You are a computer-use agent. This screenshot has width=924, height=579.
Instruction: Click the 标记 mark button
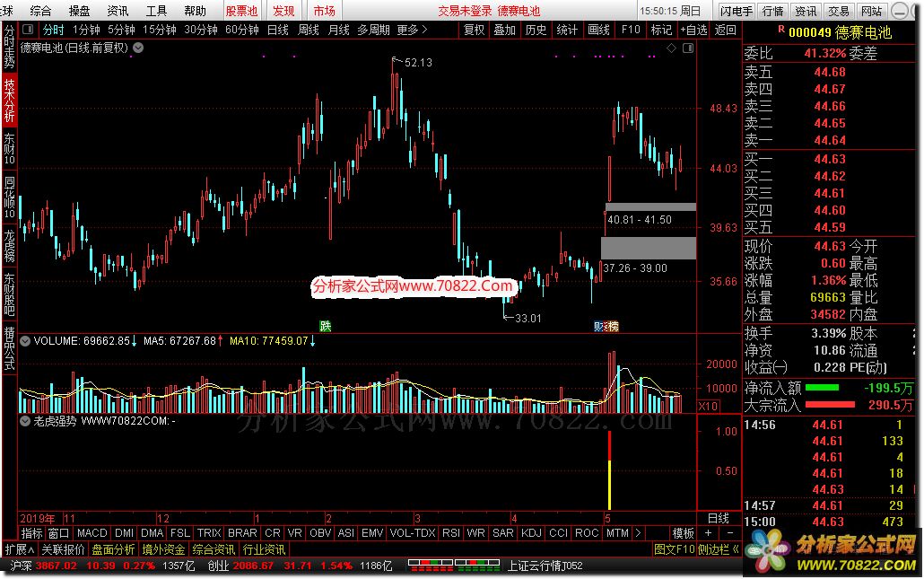(x=661, y=30)
